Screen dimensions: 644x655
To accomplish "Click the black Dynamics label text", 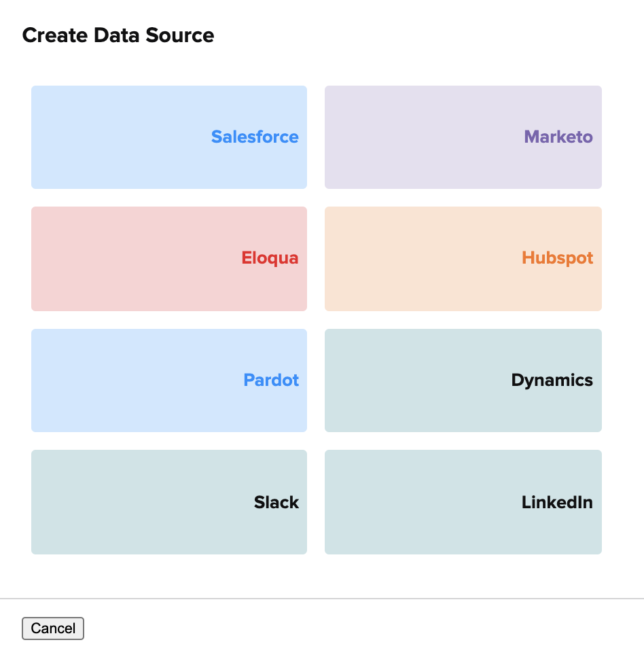I will pos(552,380).
